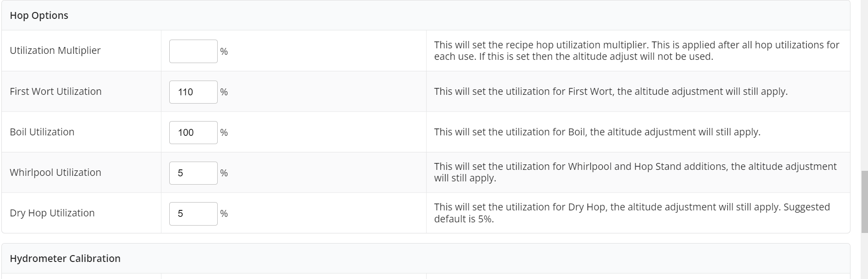Click the Utilization Multiplier label
This screenshot has height=279, width=868.
55,51
